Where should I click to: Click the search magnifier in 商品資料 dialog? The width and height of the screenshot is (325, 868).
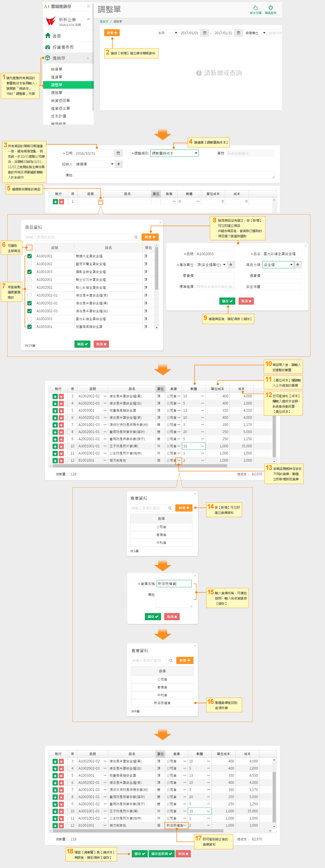point(136,237)
